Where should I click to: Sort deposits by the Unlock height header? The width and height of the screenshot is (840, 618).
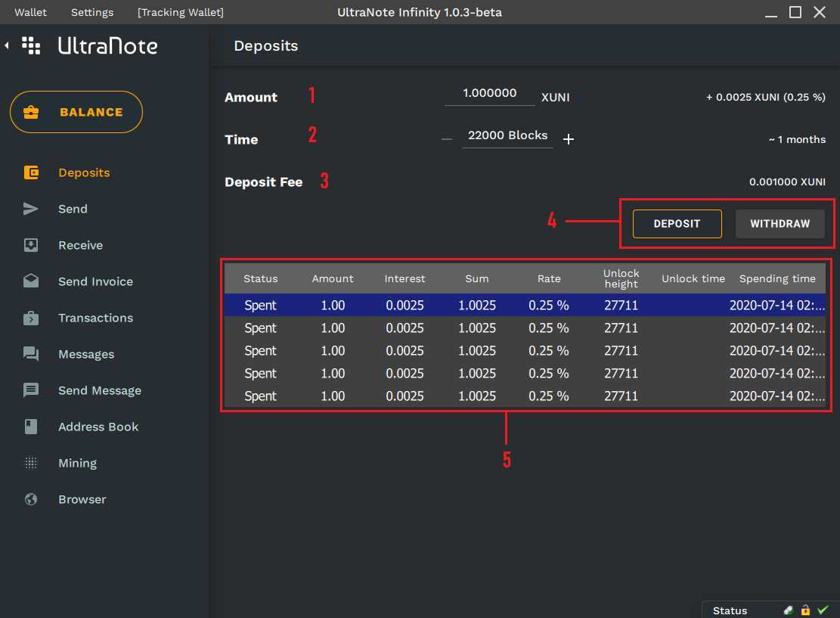(621, 278)
